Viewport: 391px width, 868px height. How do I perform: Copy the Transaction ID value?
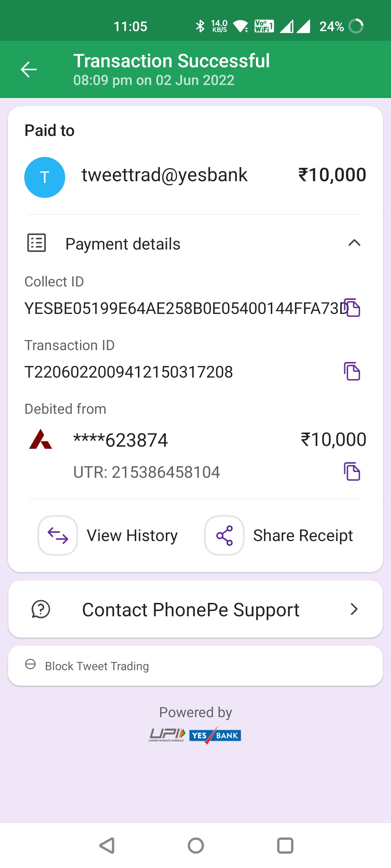click(352, 371)
